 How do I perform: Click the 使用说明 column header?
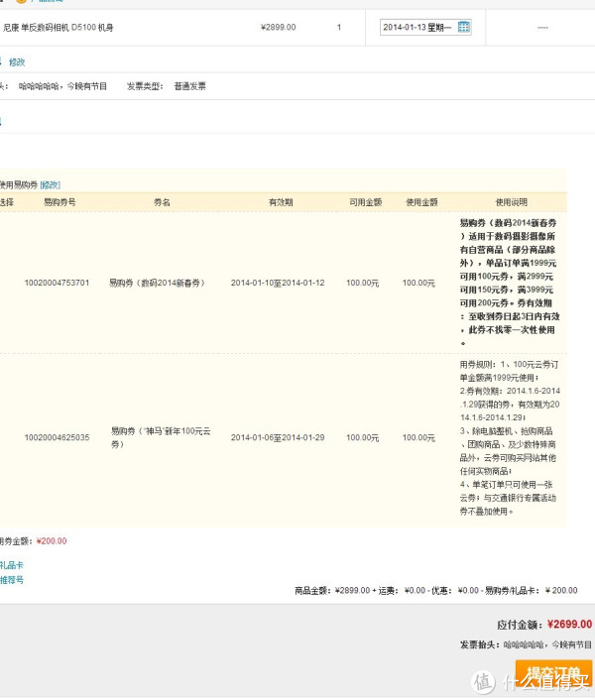click(x=511, y=202)
